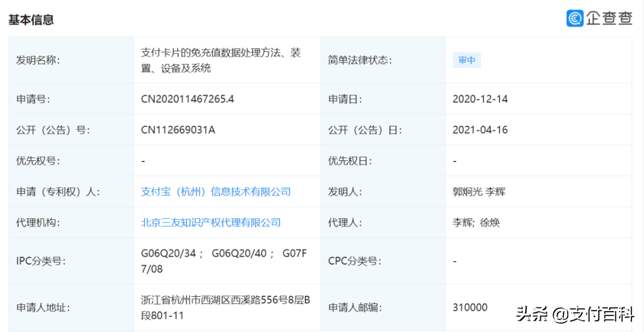This screenshot has width=644, height=332.
Task: Click the 企查查 logo icon
Action: pyautogui.click(x=575, y=18)
